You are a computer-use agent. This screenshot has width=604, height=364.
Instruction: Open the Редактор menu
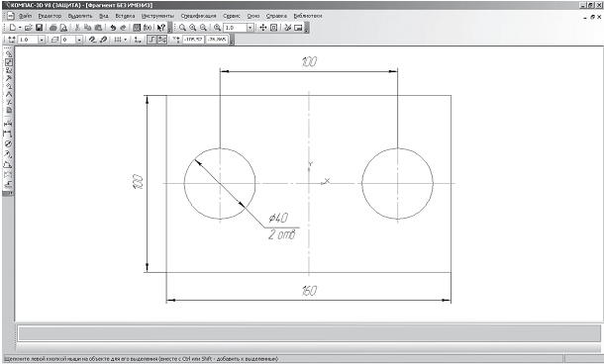point(50,16)
